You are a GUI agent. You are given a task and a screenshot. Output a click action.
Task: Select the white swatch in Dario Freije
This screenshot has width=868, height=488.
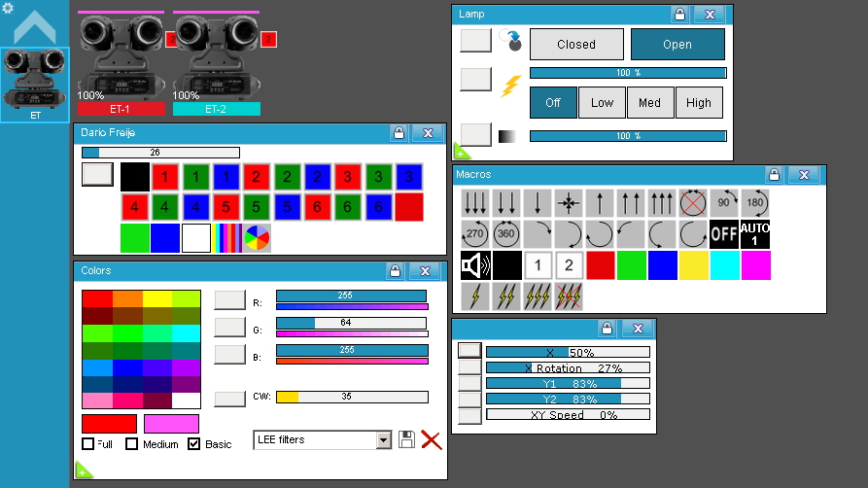196,238
